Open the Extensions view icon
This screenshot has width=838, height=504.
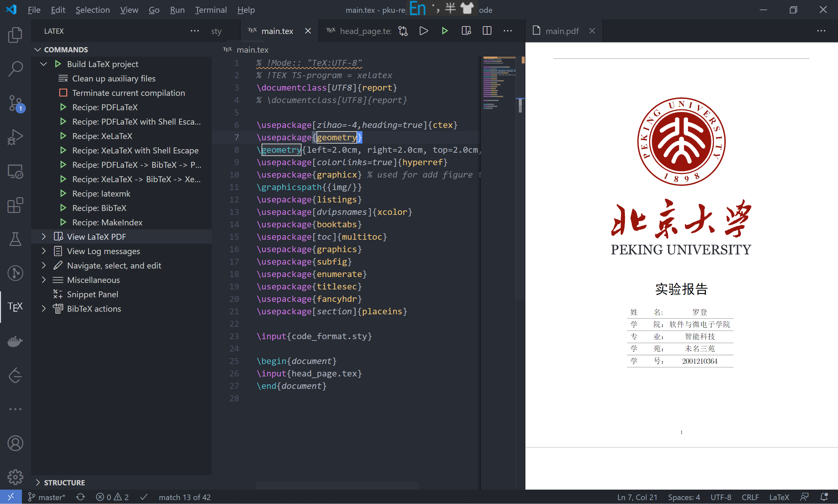(15, 205)
